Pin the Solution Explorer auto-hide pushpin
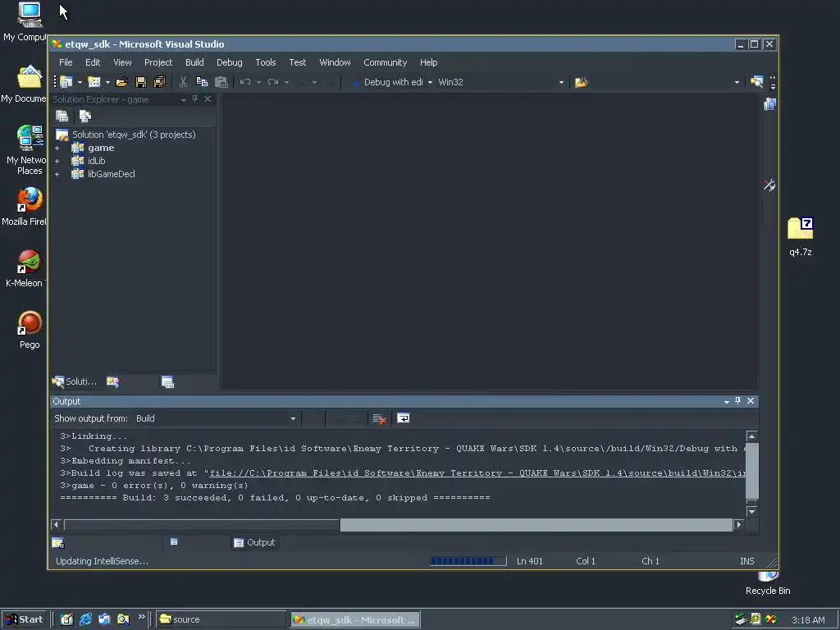840x630 pixels. [x=195, y=99]
